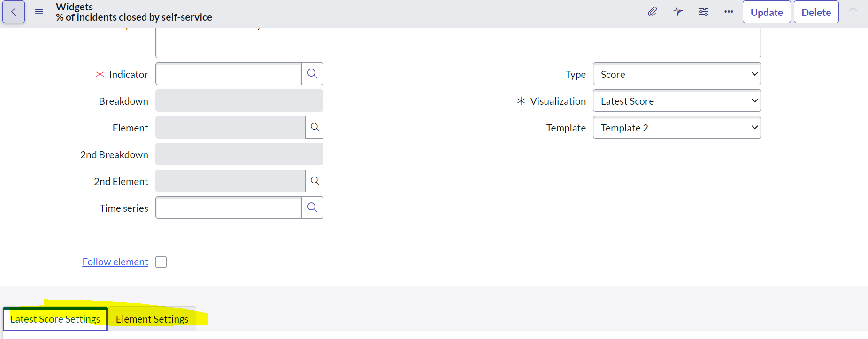Click the '% of incidents closed by self-service' title
This screenshot has width=868, height=339.
tap(134, 17)
